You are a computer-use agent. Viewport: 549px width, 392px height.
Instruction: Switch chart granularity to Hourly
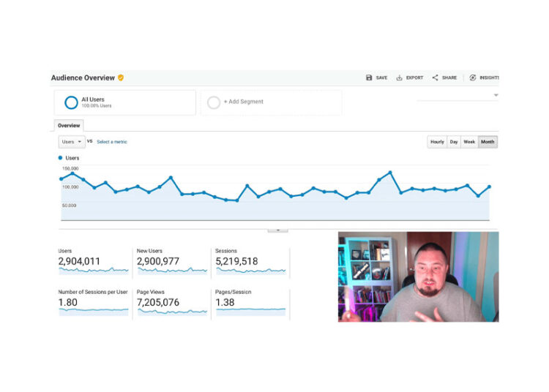(x=437, y=142)
